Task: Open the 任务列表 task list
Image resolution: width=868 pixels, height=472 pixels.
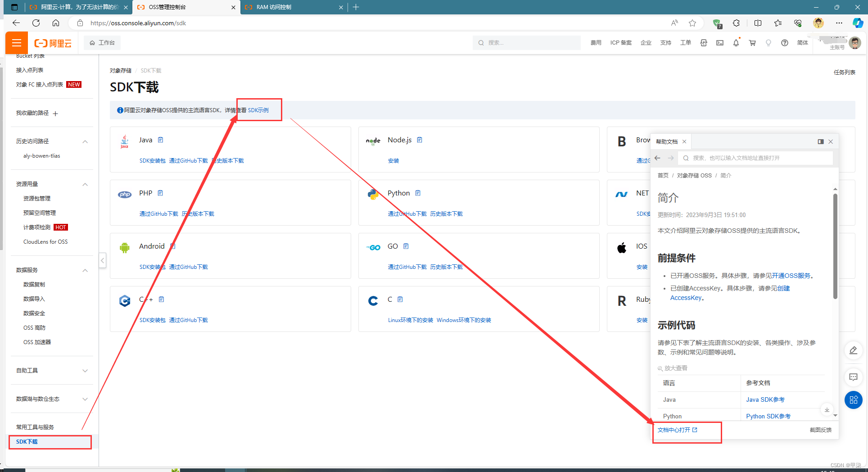Action: point(844,72)
